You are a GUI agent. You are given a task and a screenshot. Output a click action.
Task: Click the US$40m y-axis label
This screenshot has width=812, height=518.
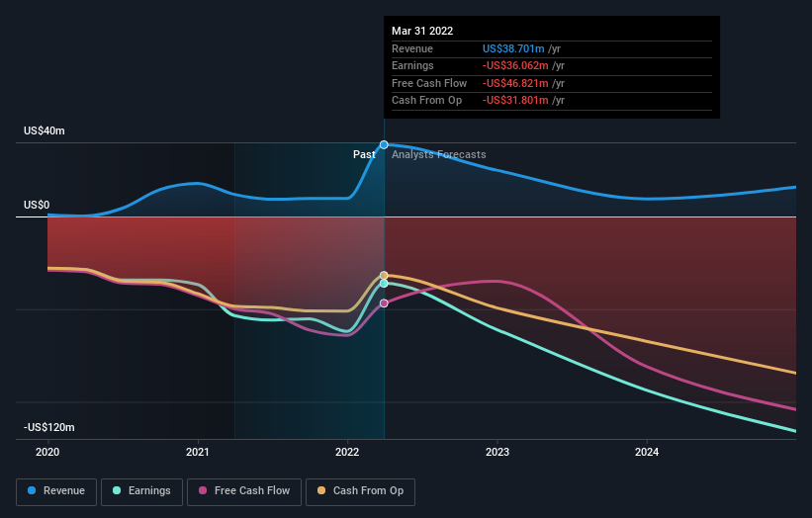coord(45,130)
